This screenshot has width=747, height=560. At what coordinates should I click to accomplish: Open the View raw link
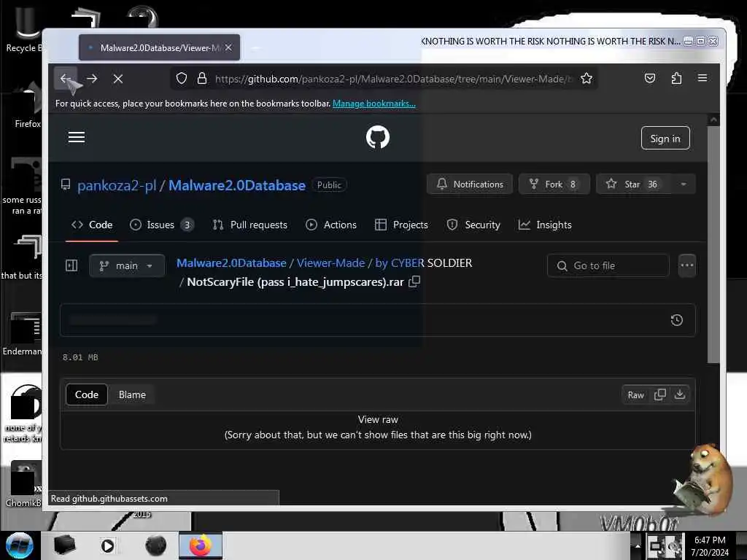pos(378,419)
